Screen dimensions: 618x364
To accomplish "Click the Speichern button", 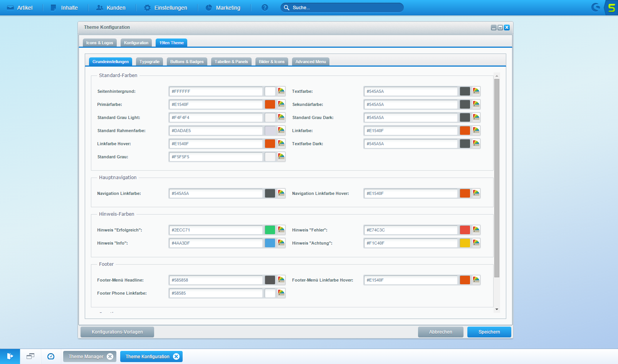I will click(489, 332).
